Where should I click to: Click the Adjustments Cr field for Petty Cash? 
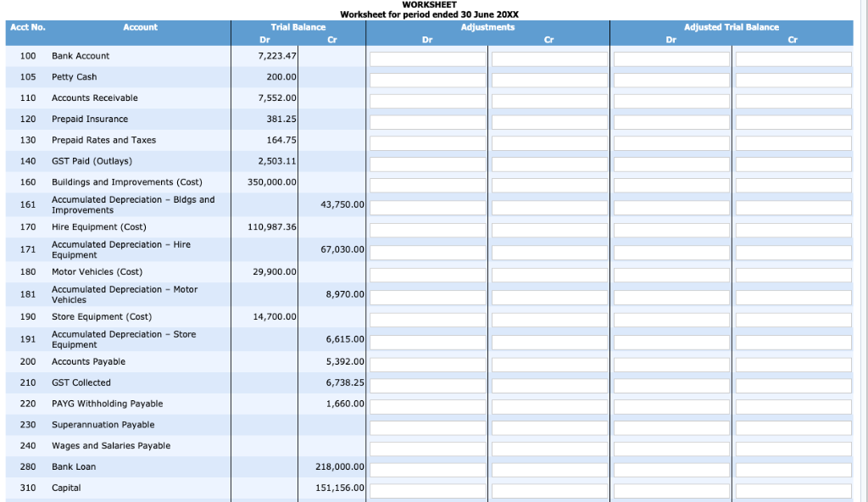(549, 80)
